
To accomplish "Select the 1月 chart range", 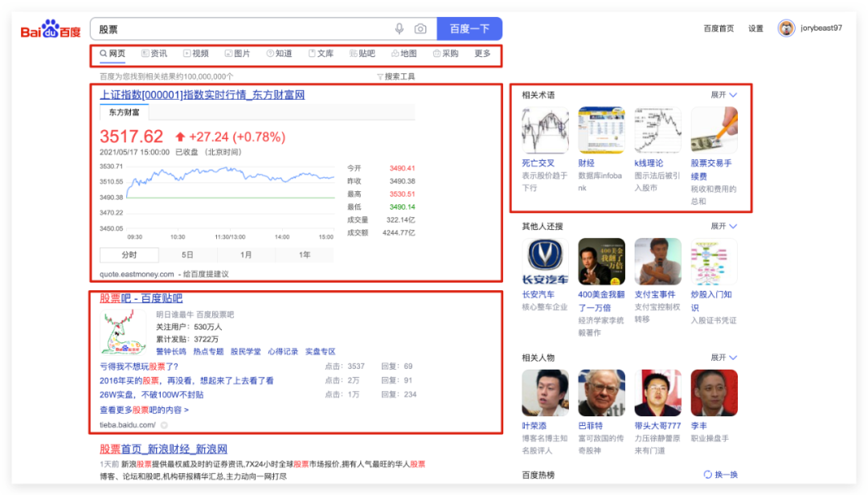I will 246,255.
